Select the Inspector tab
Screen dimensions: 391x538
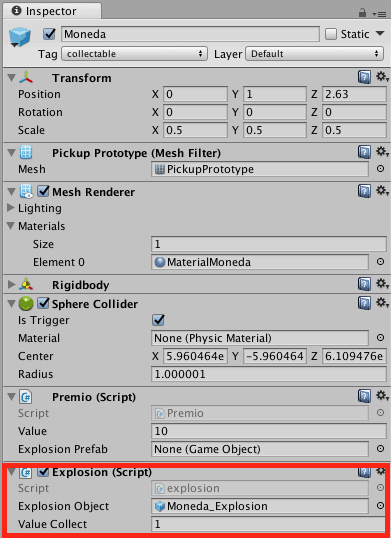coord(52,11)
